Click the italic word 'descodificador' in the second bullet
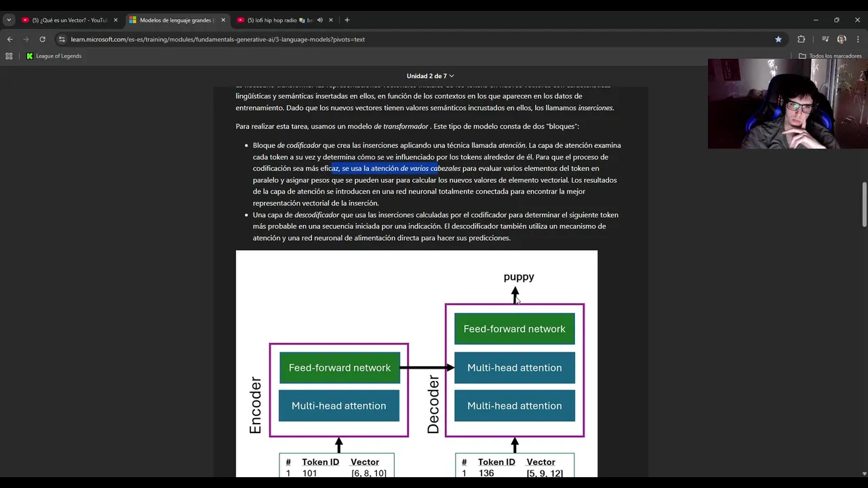Viewport: 868px width, 488px height. point(317,215)
